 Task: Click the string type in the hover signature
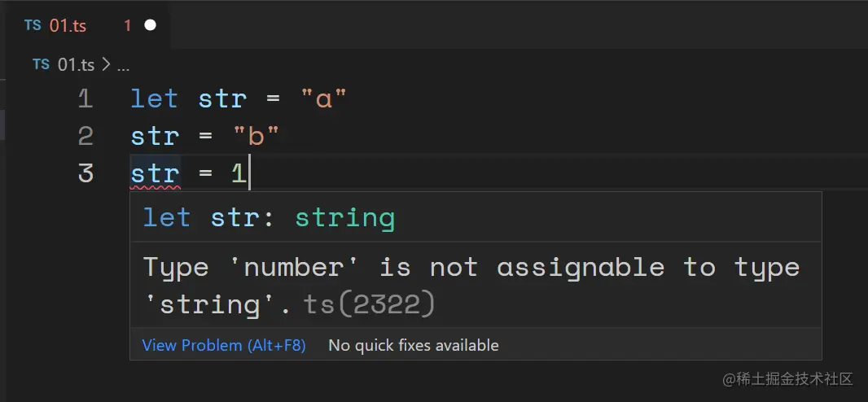click(344, 218)
